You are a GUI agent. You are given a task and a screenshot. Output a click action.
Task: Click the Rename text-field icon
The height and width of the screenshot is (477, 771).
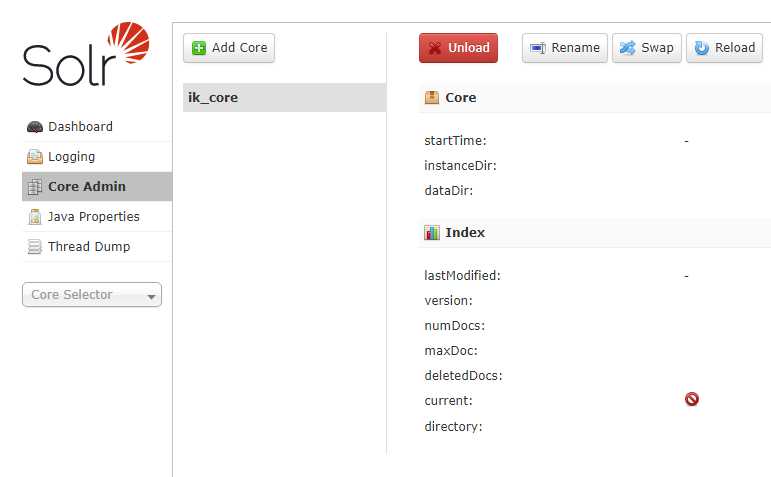click(x=537, y=48)
